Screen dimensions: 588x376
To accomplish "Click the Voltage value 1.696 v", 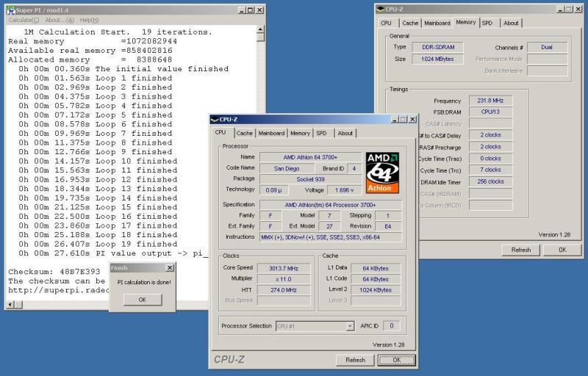I will point(344,190).
